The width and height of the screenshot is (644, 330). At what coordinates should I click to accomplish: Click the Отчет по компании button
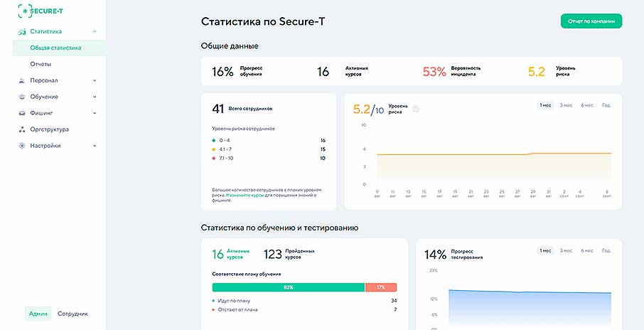(591, 21)
